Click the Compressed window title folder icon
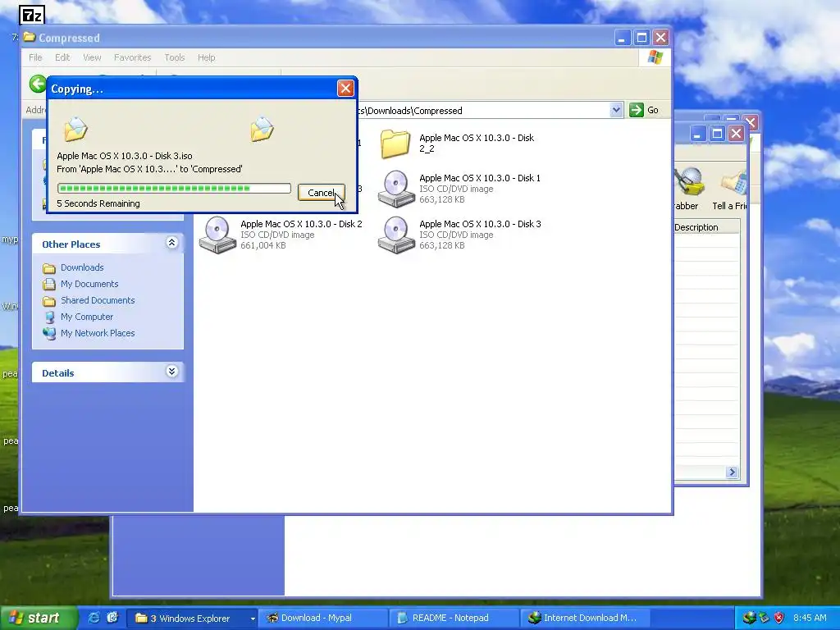 (29, 37)
